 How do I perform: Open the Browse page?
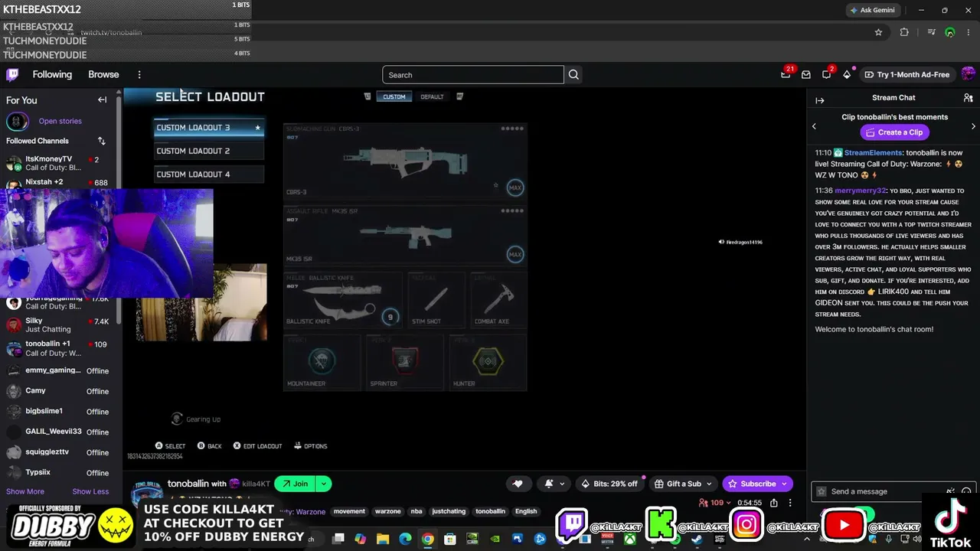click(103, 74)
